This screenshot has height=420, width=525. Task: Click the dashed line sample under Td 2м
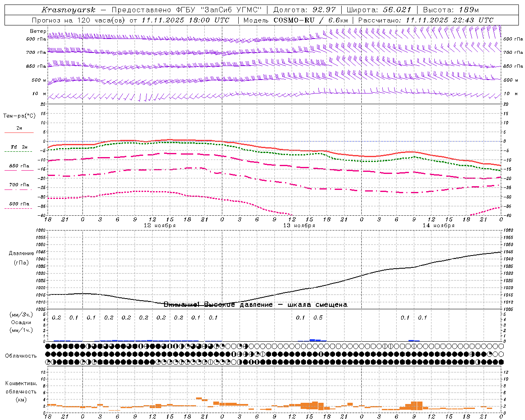19,152
